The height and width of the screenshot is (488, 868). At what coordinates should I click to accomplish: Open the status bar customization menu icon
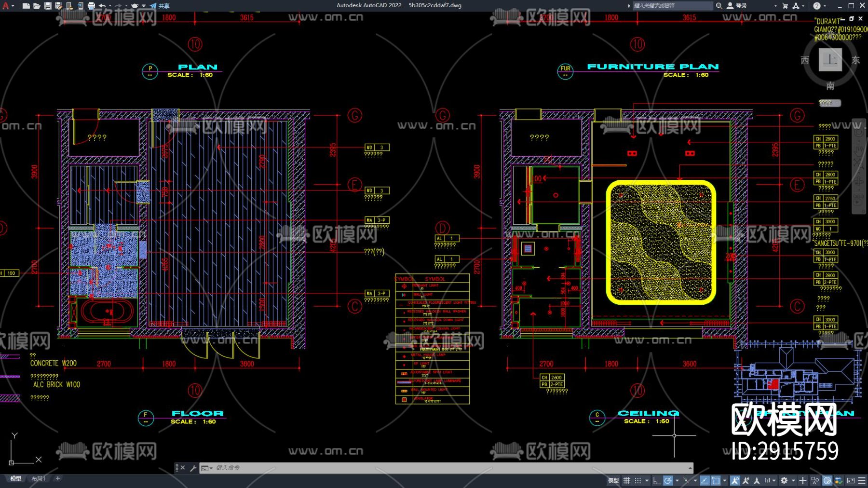click(x=862, y=480)
